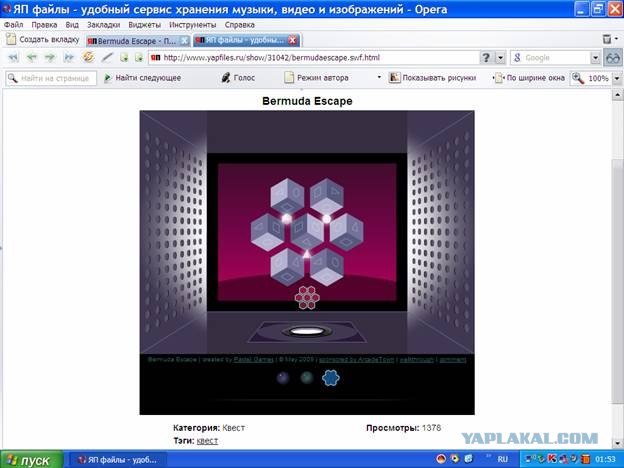Open the Инструменты menu
The image size is (624, 468).
193,25
